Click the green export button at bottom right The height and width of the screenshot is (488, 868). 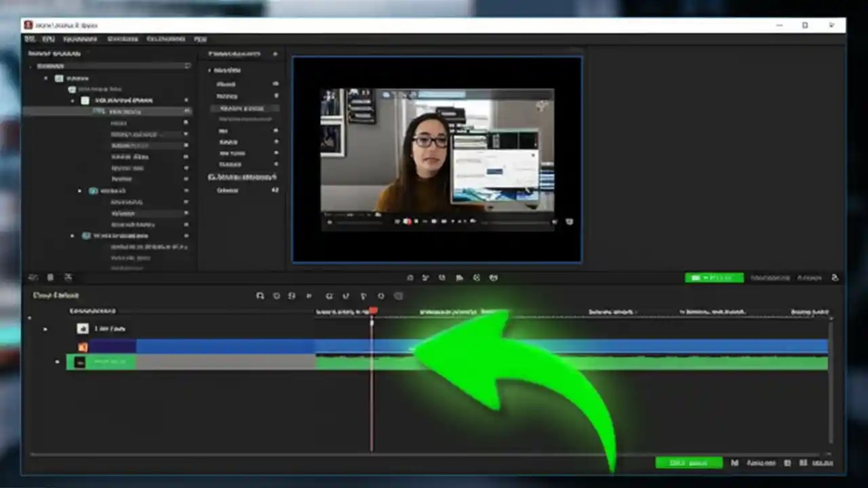tap(689, 463)
